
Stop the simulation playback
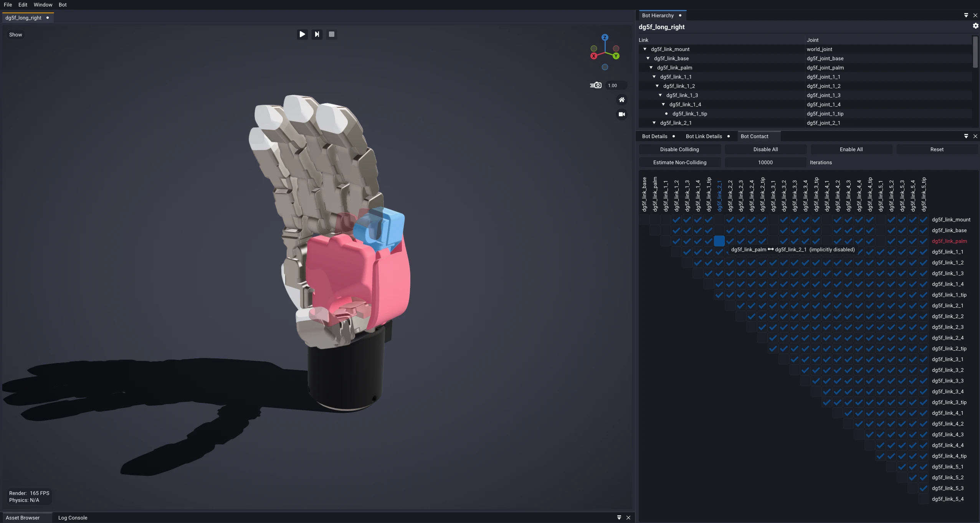point(332,34)
